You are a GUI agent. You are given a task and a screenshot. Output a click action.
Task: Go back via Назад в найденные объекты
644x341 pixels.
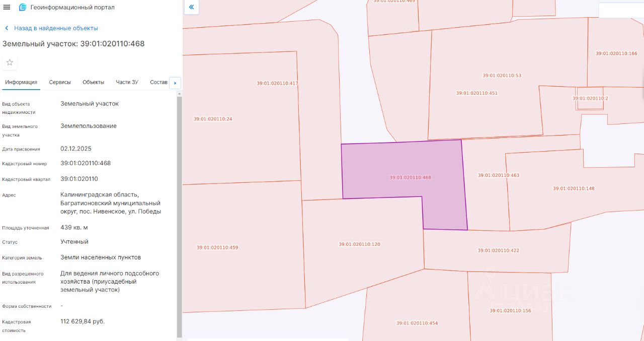click(56, 28)
